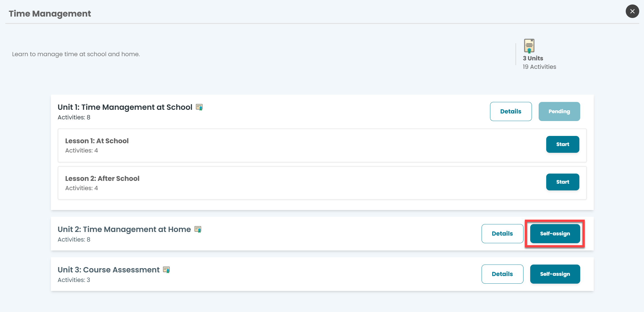Click the 3 Units summary label
Image resolution: width=644 pixels, height=312 pixels.
pos(533,58)
